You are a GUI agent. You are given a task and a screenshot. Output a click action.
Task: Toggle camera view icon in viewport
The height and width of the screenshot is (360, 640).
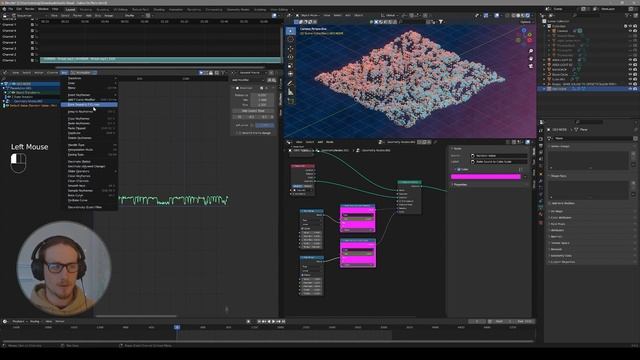tap(531, 66)
